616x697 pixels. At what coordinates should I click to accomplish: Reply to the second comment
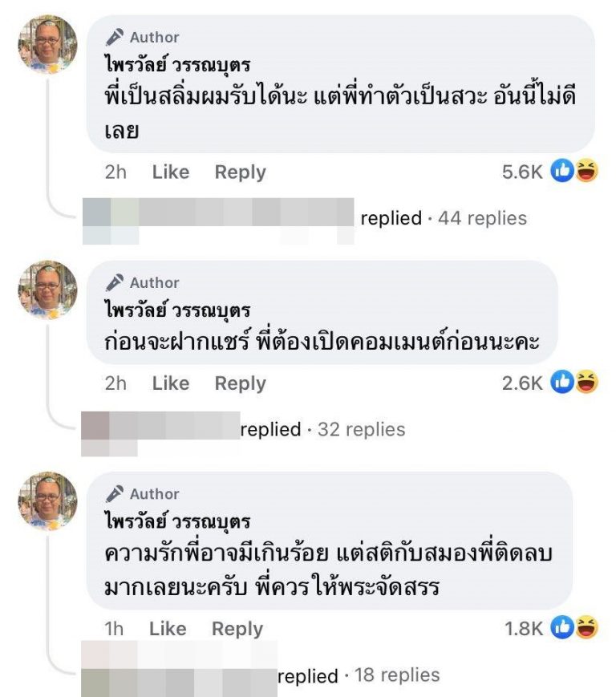click(240, 383)
